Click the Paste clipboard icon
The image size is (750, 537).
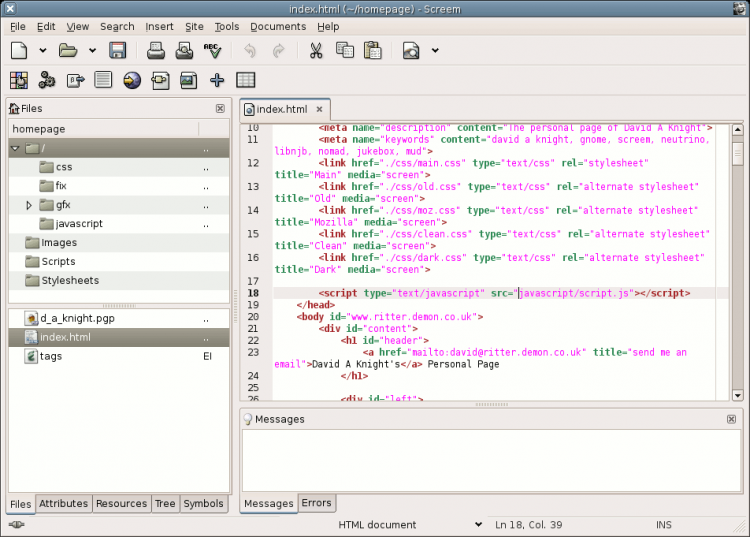click(373, 50)
